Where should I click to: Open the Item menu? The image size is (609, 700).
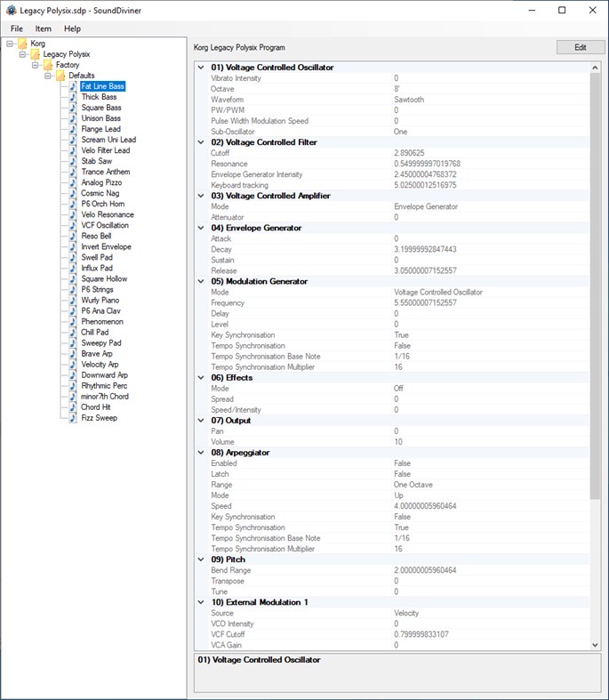tap(44, 28)
